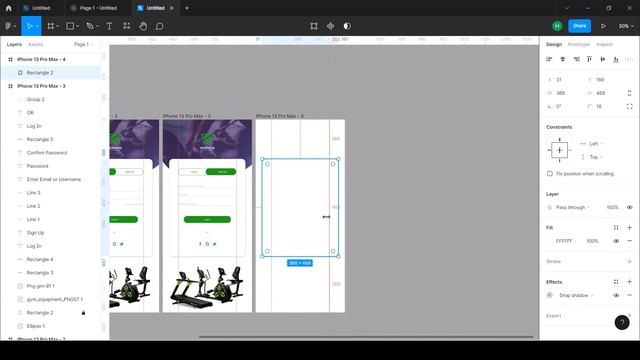Align selection to bottom
The height and width of the screenshot is (360, 640).
coord(616,60)
